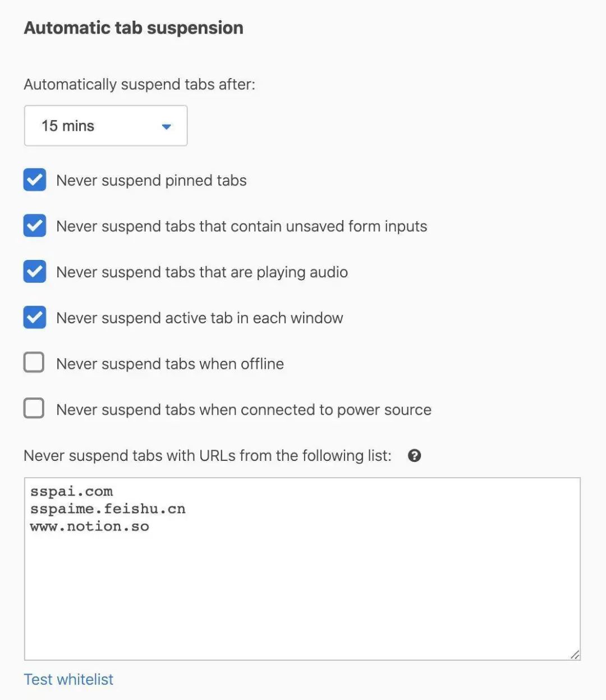The width and height of the screenshot is (606, 700).
Task: Select the "15 mins" value text
Action: click(68, 126)
